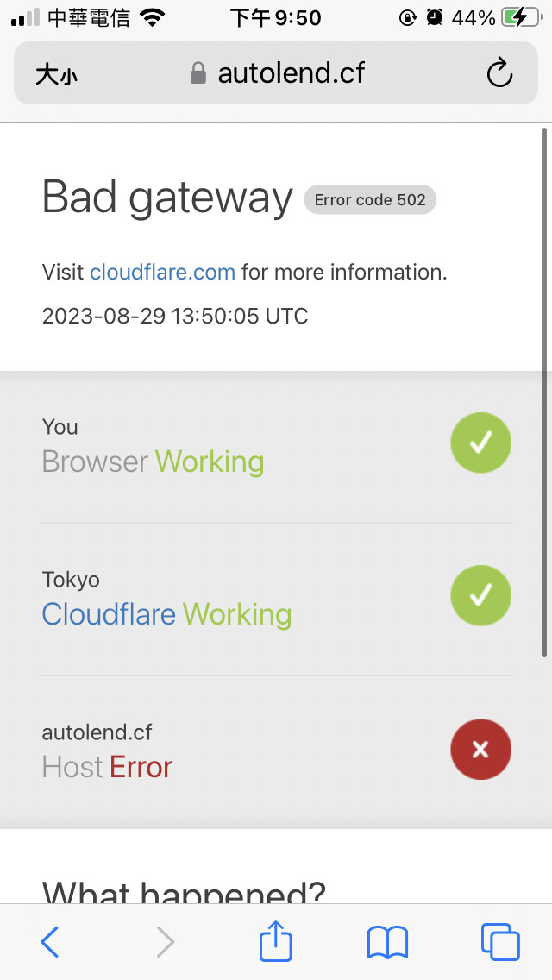552x980 pixels.
Task: Tap the Error code 502 badge
Action: tap(370, 200)
